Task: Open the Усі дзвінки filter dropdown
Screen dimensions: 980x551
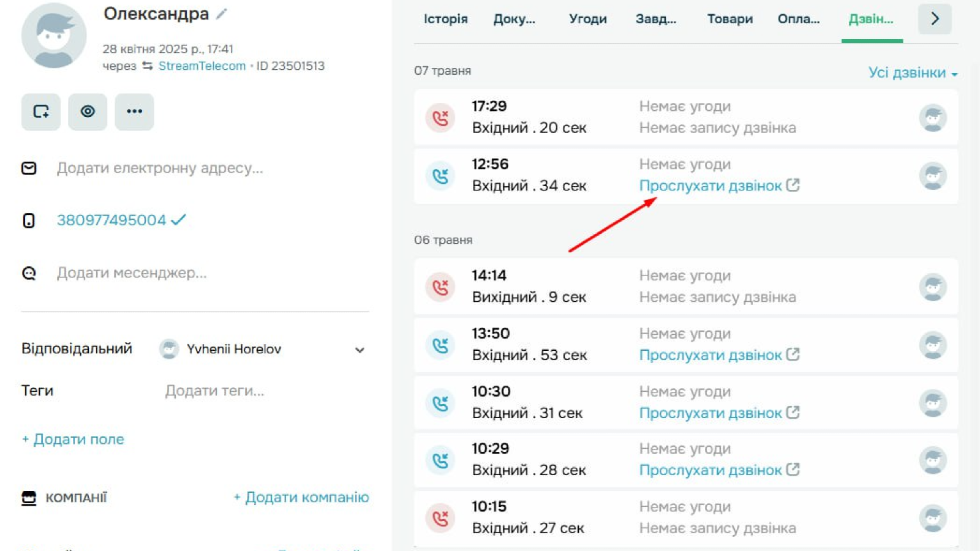Action: (912, 73)
